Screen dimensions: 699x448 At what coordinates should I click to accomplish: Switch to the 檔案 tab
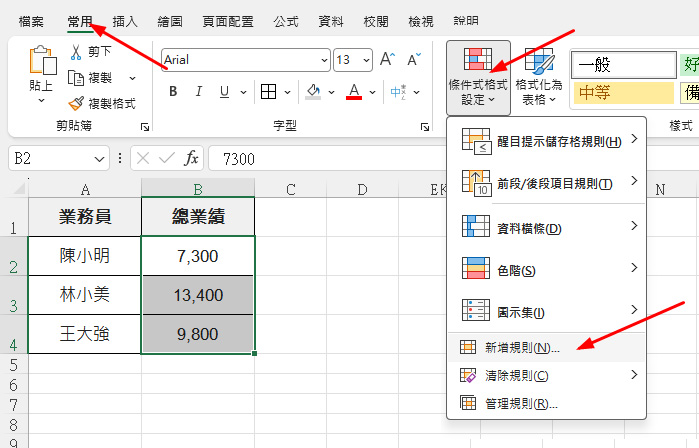click(x=31, y=21)
